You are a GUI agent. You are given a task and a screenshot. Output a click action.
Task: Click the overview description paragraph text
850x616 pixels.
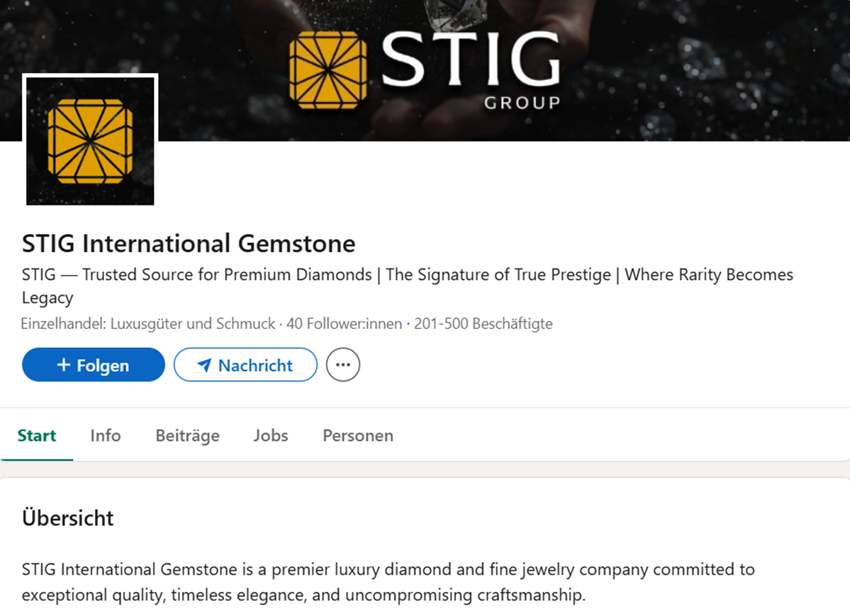point(388,582)
